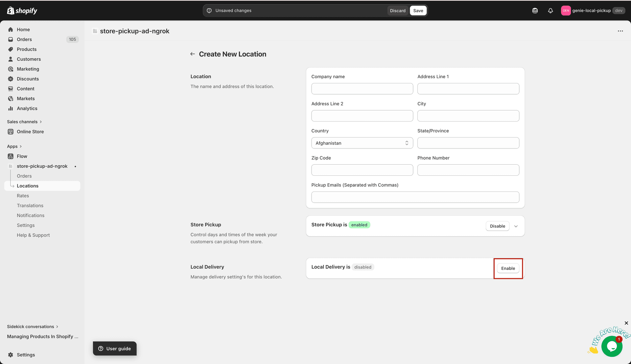Open the notifications bell
Image resolution: width=631 pixels, height=364 pixels.
click(550, 11)
